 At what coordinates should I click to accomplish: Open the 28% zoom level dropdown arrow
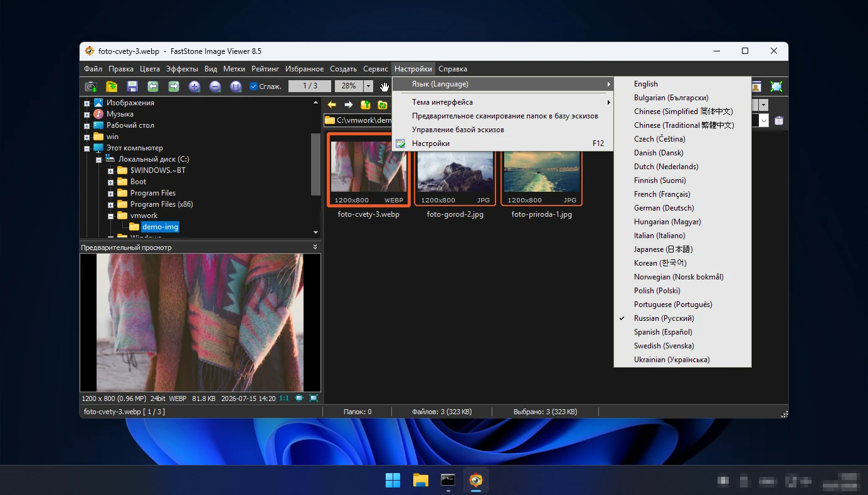click(369, 86)
